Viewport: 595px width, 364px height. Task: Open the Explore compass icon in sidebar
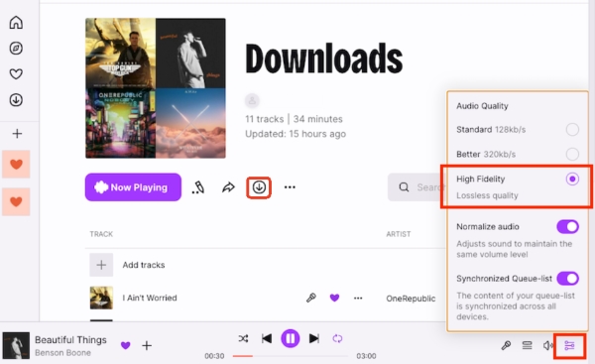click(x=16, y=49)
